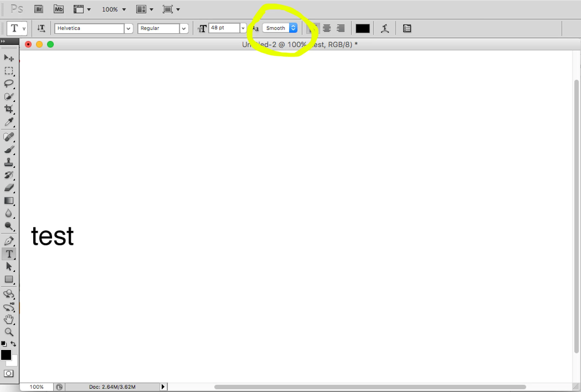The width and height of the screenshot is (581, 392).
Task: Pick the Eyedropper tool
Action: point(9,122)
